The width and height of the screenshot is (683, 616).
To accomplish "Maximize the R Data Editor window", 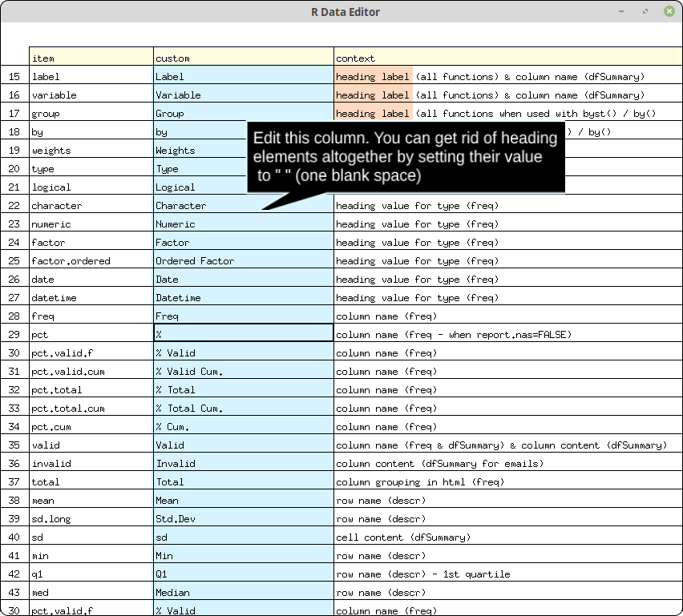I will pos(645,11).
